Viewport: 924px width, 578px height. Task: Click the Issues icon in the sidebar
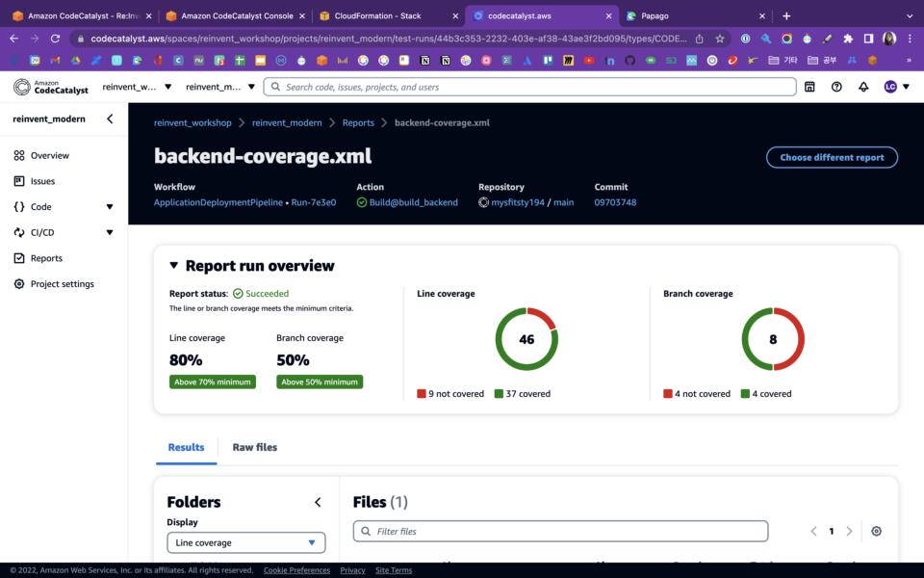[20, 180]
